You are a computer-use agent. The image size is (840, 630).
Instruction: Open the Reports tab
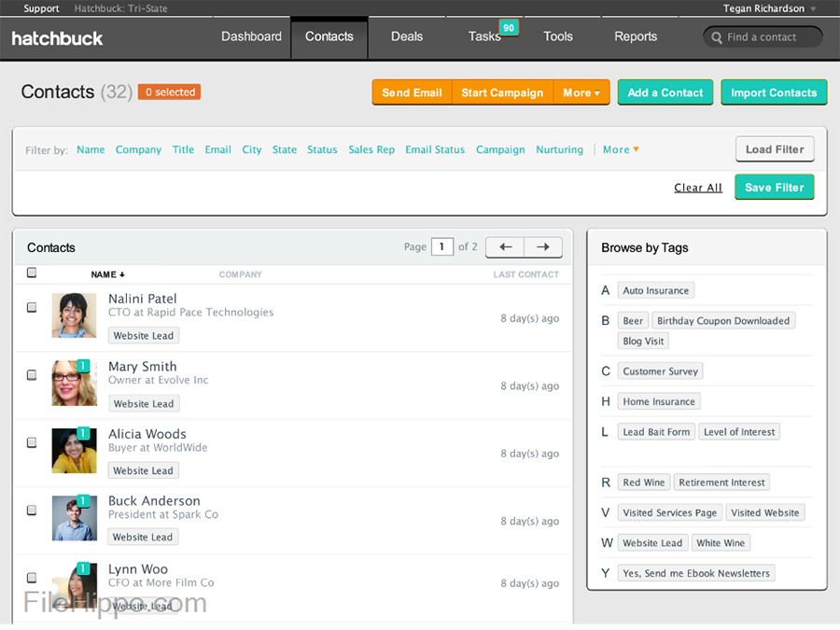[x=636, y=36]
